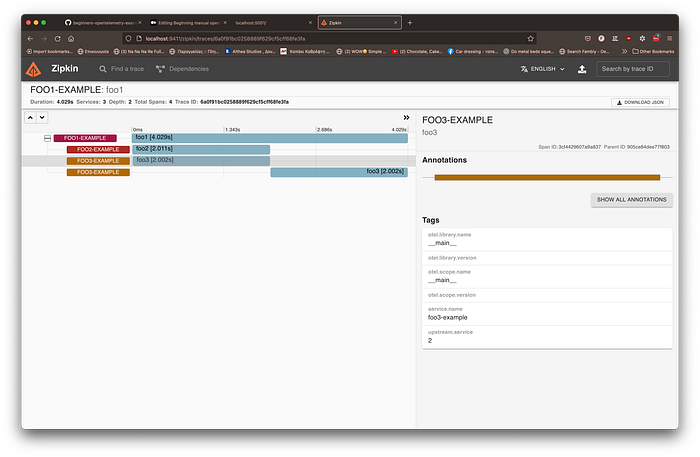Open Chocolate, Cake YouTube bookmark

[x=417, y=52]
